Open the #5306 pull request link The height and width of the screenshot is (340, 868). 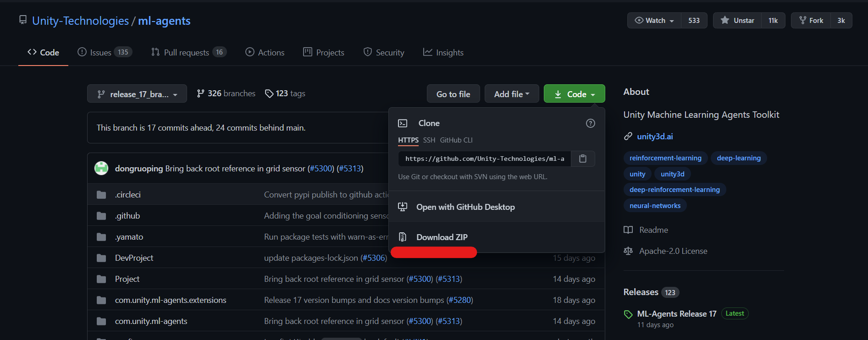click(x=374, y=258)
